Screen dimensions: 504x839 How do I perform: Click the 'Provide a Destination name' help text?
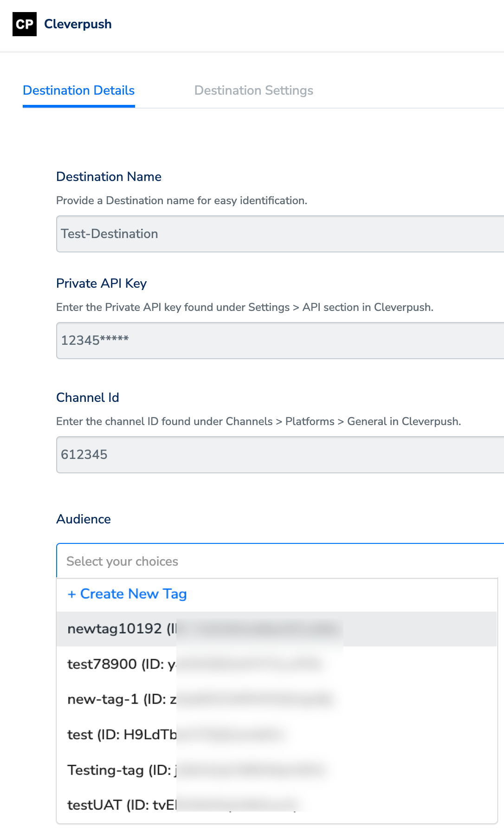(x=182, y=200)
